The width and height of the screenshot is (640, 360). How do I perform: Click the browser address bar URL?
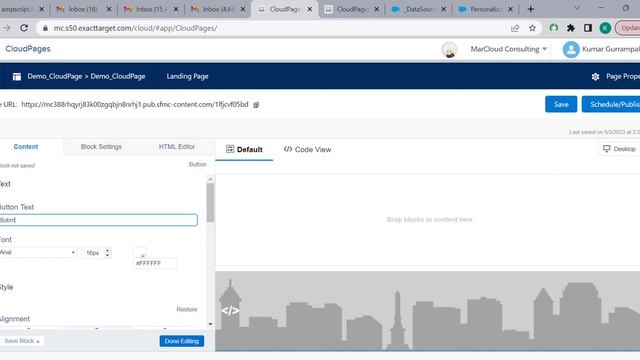(x=135, y=28)
